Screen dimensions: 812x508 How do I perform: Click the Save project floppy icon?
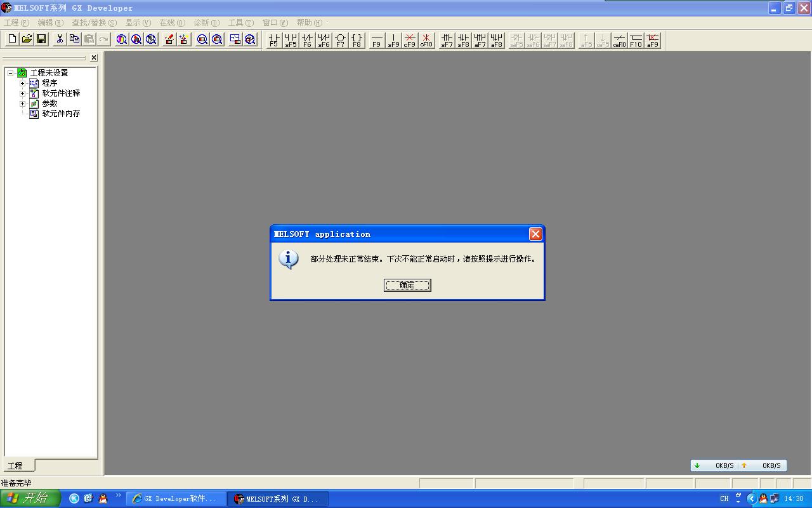coord(41,39)
